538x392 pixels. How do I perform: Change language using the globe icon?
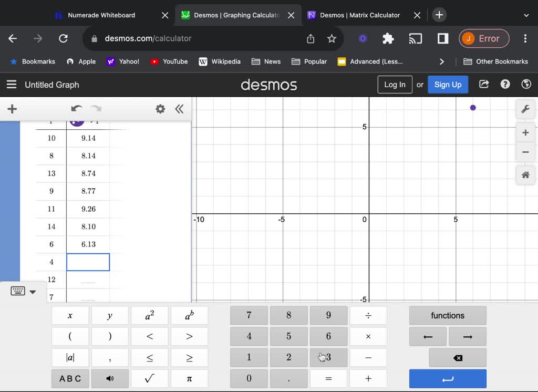tap(526, 84)
